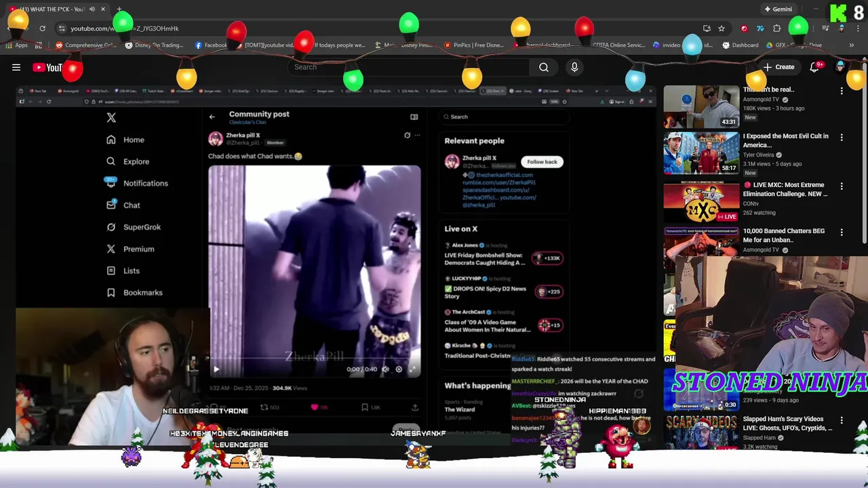Open the YouTube guide hamburger menu

[16, 67]
